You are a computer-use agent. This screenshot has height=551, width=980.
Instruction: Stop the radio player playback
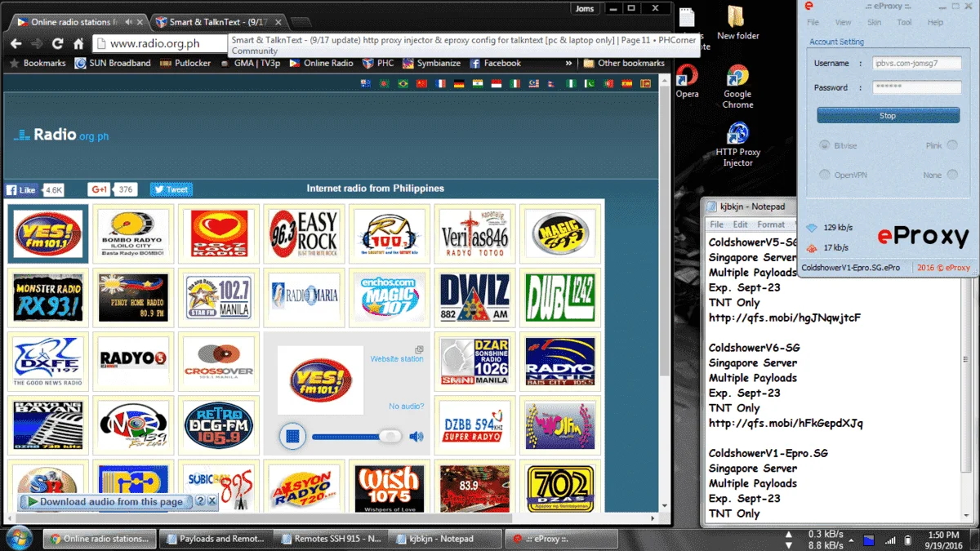tap(292, 436)
